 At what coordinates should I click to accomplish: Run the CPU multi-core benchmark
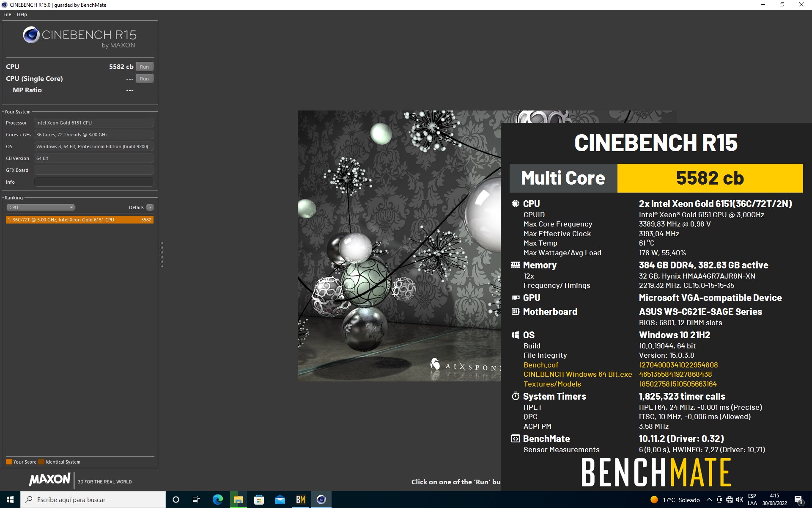pos(144,67)
